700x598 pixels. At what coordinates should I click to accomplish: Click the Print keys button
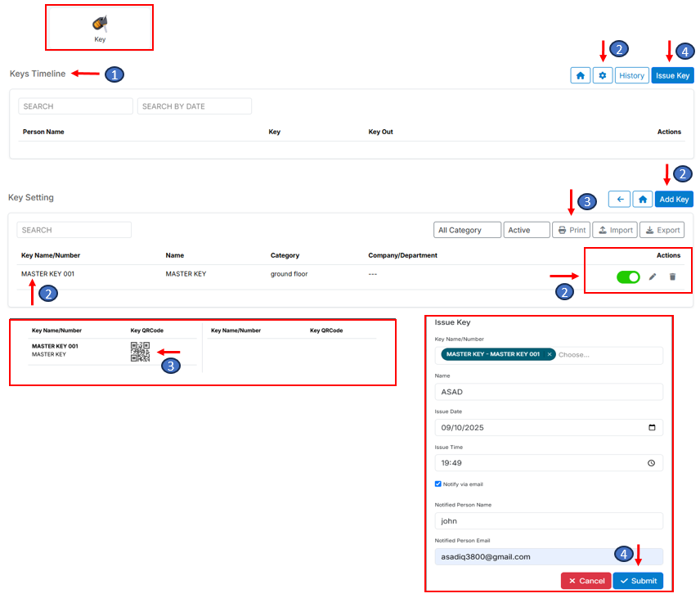point(571,230)
